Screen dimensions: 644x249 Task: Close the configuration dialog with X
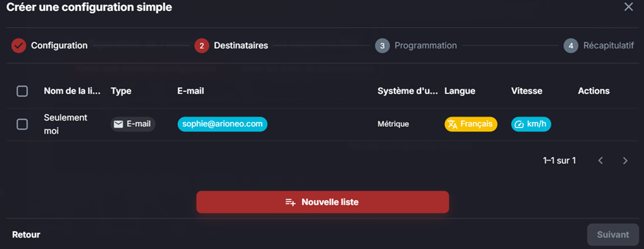tap(628, 7)
